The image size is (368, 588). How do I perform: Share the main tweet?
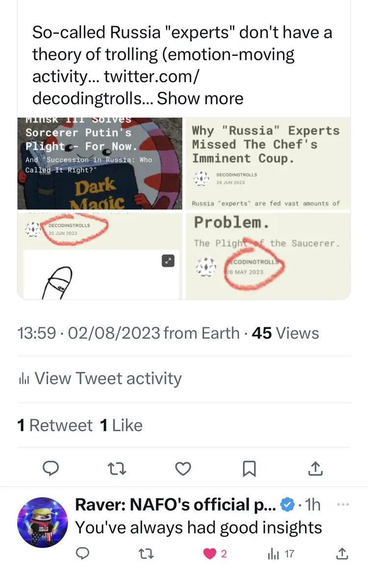point(315,468)
